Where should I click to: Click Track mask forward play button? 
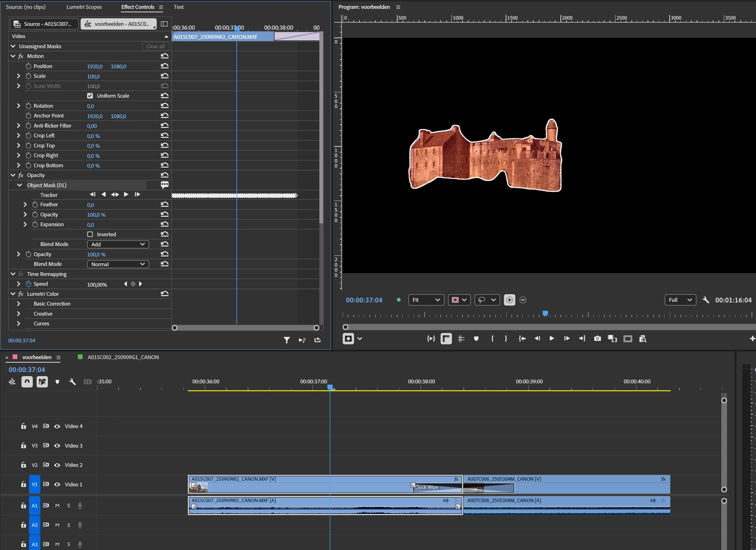pos(126,195)
